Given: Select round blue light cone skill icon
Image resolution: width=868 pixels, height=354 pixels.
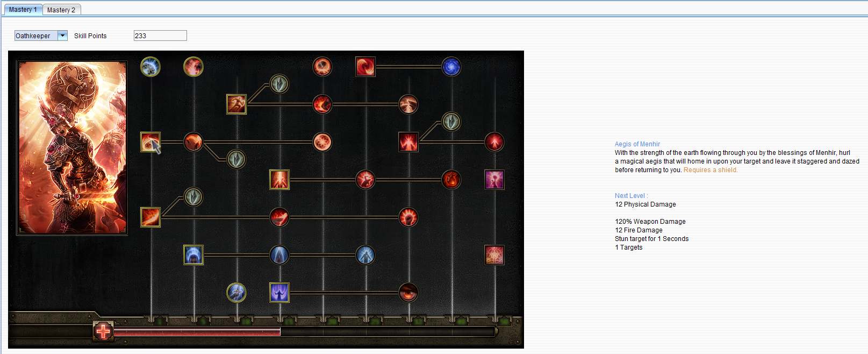Looking at the screenshot, I should 279,255.
